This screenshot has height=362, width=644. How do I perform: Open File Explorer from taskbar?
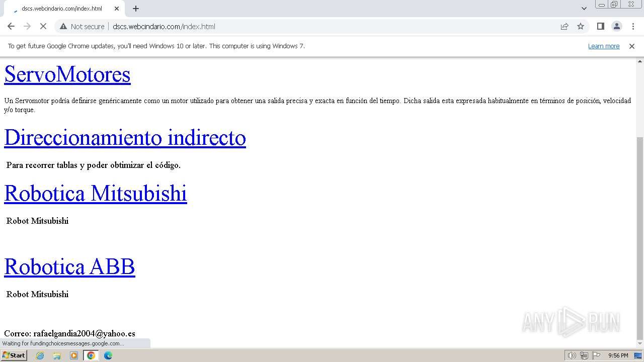click(x=57, y=355)
